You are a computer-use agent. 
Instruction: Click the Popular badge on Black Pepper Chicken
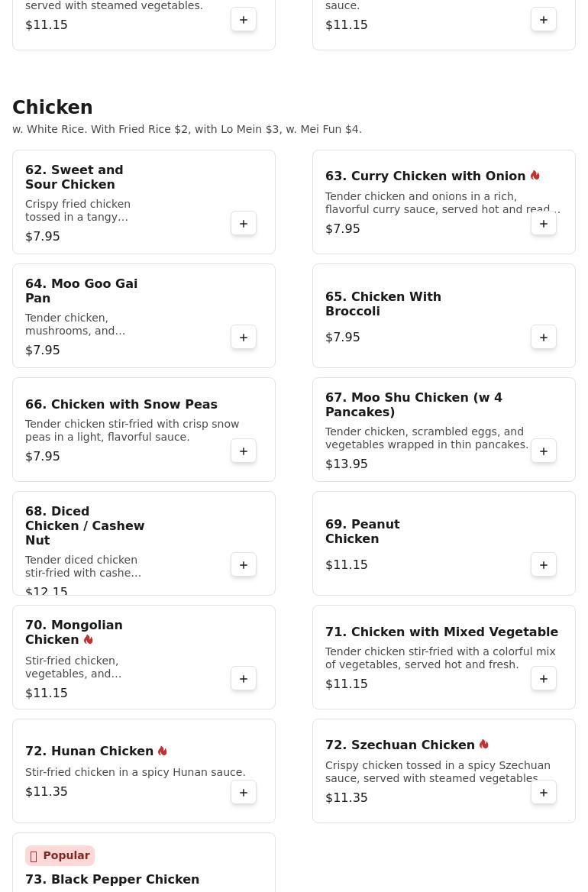(60, 855)
